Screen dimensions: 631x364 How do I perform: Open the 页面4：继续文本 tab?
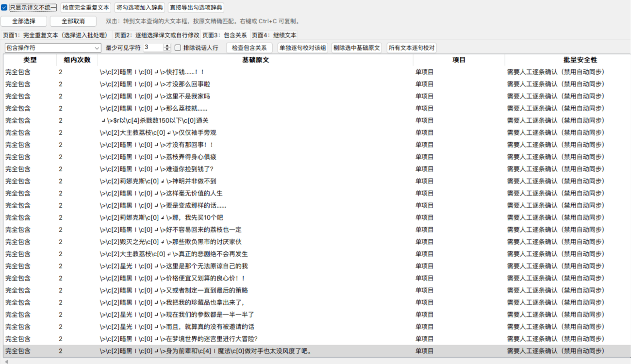(x=274, y=35)
